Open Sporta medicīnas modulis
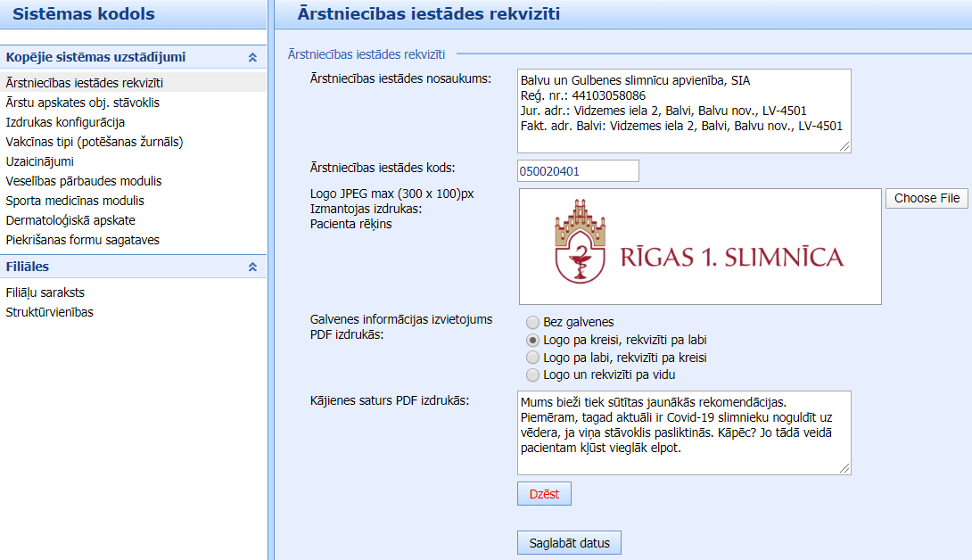The height and width of the screenshot is (560, 972). click(75, 201)
